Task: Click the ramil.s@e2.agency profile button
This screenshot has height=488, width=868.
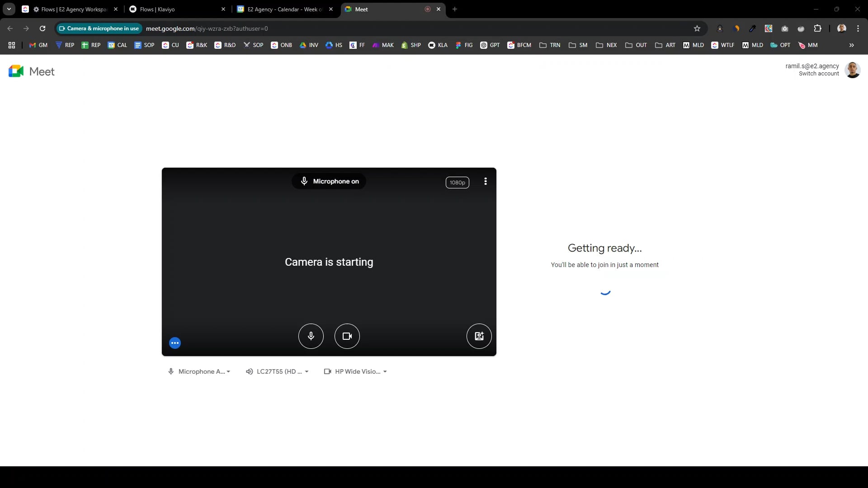Action: (x=854, y=70)
